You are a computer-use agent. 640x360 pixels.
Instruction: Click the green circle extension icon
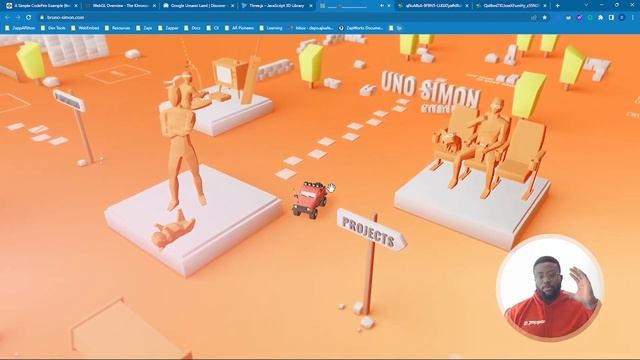tap(590, 18)
